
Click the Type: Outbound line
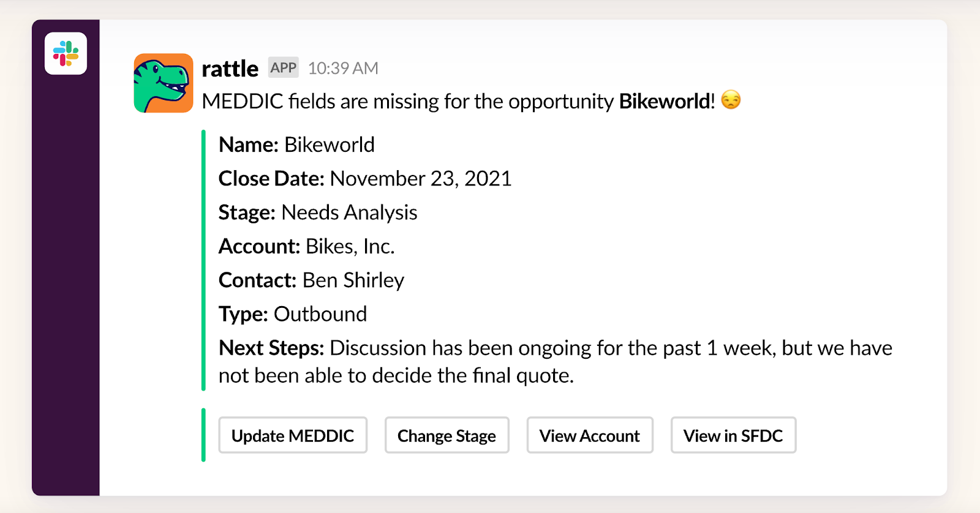pyautogui.click(x=293, y=314)
